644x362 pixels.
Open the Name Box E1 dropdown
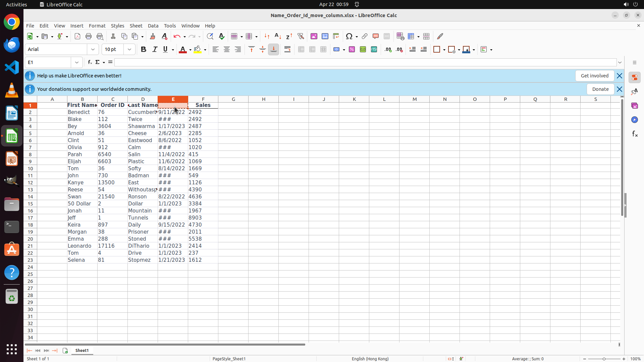[x=77, y=62]
